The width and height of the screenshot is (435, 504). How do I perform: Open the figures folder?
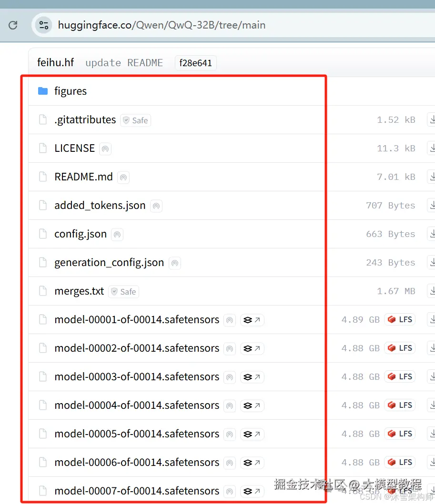[71, 91]
